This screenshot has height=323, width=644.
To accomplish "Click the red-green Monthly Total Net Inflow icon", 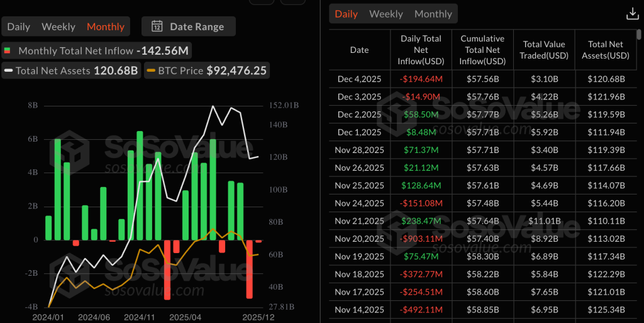I will tap(8, 50).
